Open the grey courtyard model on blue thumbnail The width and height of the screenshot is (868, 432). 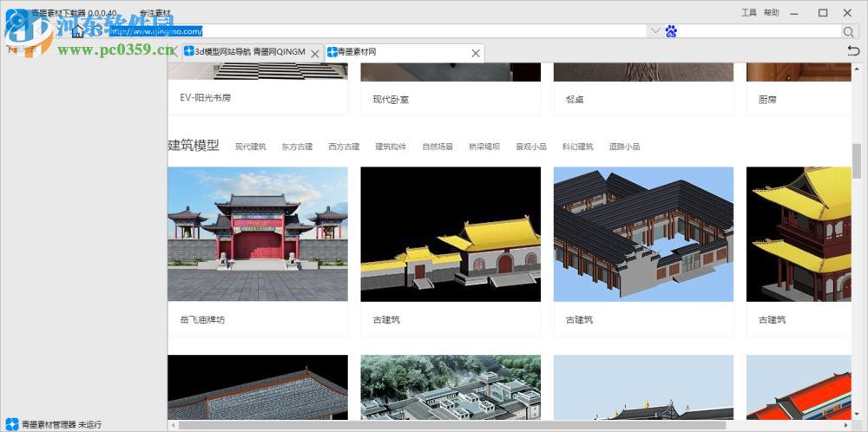[x=643, y=234]
